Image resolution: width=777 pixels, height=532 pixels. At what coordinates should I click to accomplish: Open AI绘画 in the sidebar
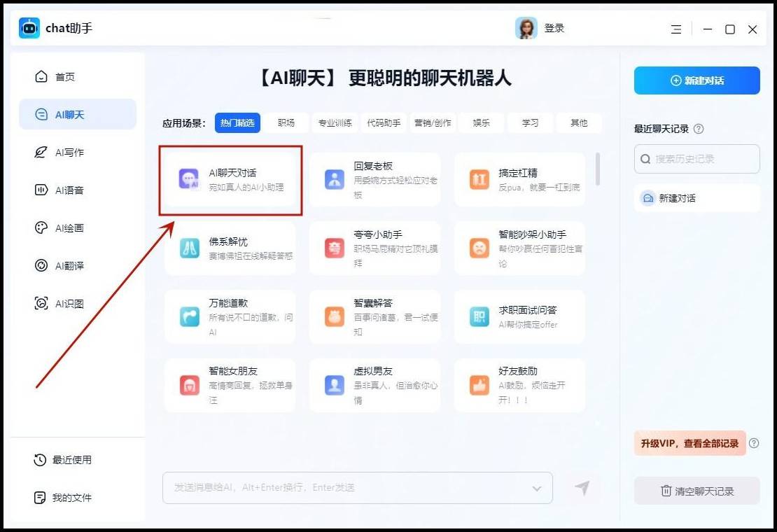[x=69, y=228]
